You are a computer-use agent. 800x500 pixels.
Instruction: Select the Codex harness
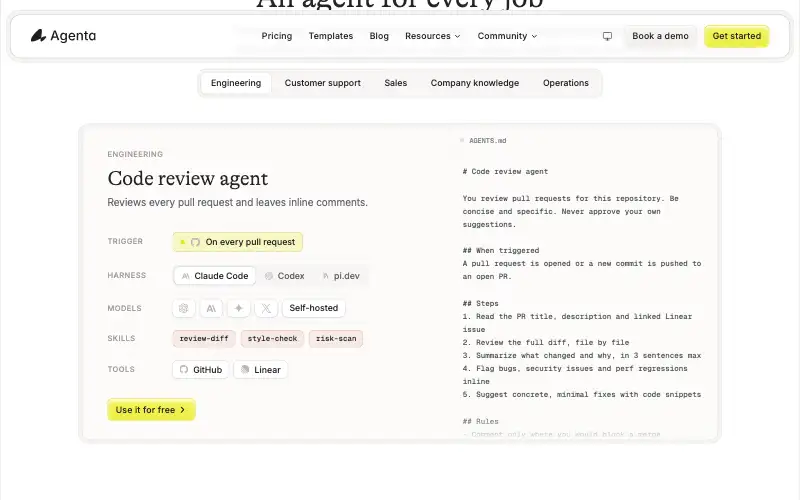tap(285, 276)
